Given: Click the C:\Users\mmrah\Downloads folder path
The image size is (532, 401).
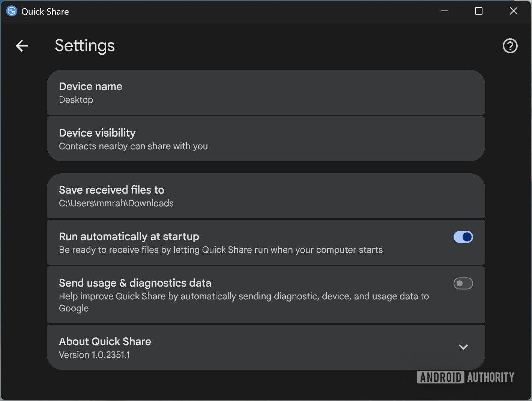Looking at the screenshot, I should coord(116,203).
